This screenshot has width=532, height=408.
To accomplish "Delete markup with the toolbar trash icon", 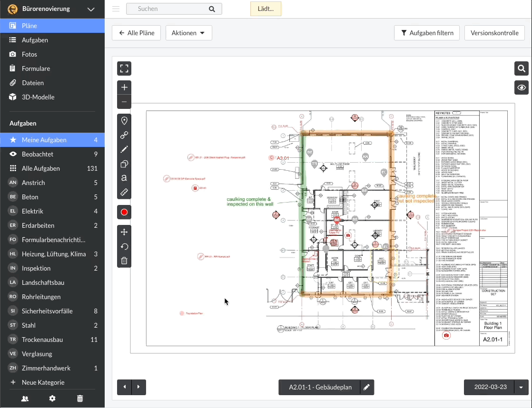I will pos(124,261).
